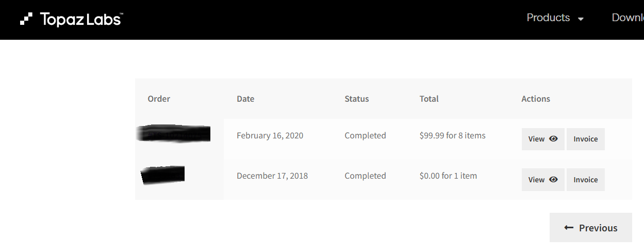Screen dimensions: 644x252
Task: Open the redacted order number dated February 16, 2020
Action: click(174, 134)
